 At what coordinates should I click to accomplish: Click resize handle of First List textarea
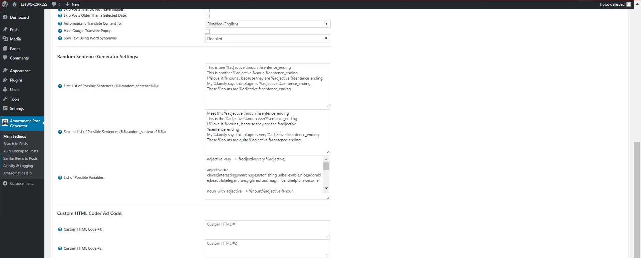click(328, 106)
